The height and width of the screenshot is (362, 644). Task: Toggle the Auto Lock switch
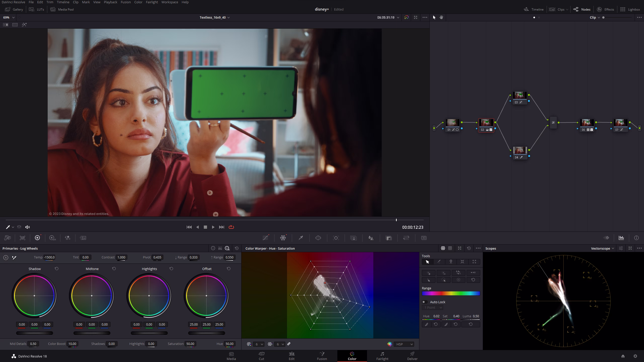pos(425,302)
